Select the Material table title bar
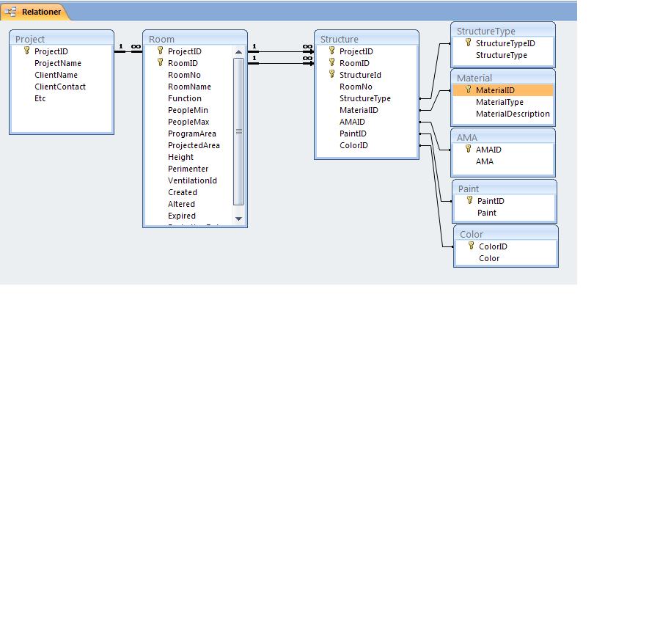This screenshot has height=644, width=649. 503,78
